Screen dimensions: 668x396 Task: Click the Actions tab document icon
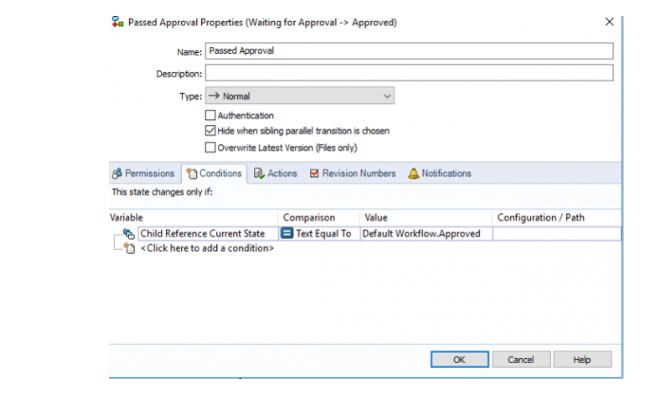point(259,173)
